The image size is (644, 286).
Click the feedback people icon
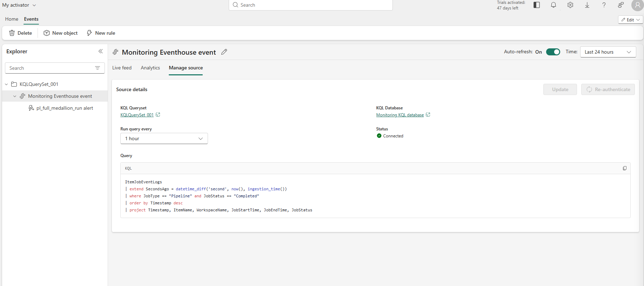tap(621, 5)
